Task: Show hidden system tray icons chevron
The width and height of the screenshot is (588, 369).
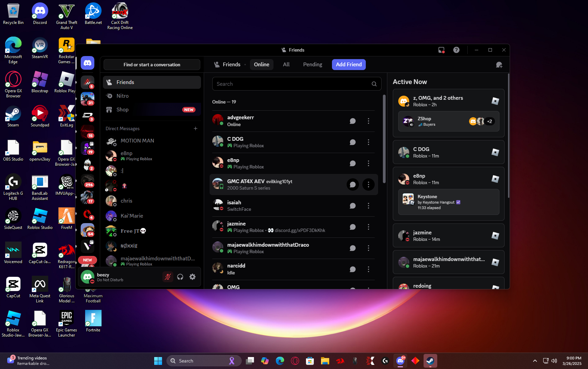Action: click(535, 361)
